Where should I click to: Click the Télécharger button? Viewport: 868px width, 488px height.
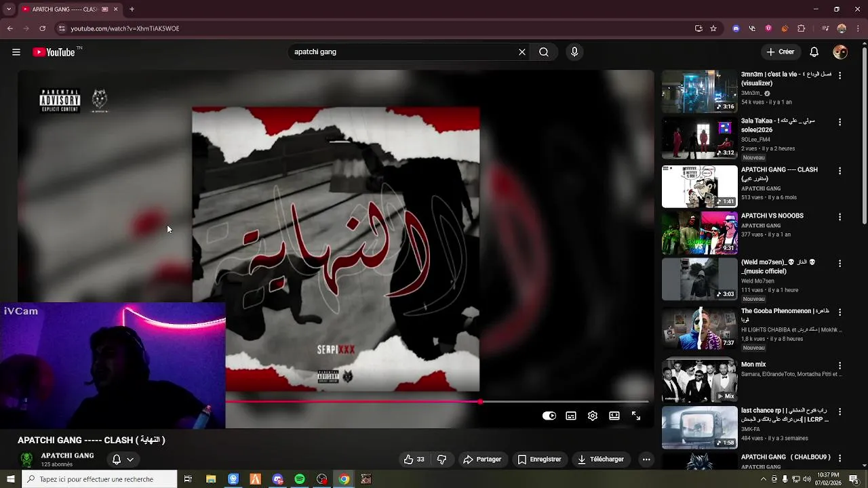pyautogui.click(x=600, y=460)
